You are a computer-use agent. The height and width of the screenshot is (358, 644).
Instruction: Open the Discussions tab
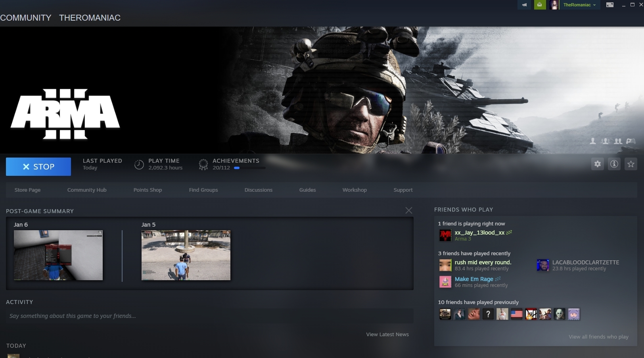[x=259, y=190]
